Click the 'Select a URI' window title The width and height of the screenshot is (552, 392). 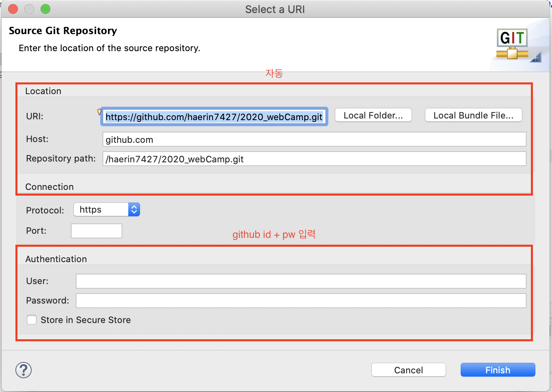coord(275,9)
